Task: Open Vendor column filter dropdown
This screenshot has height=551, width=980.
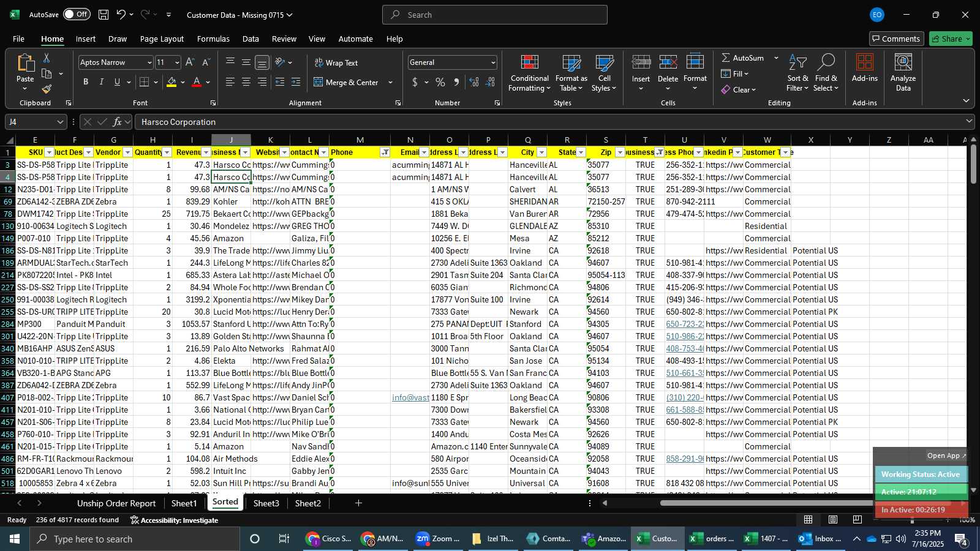Action: pos(127,152)
